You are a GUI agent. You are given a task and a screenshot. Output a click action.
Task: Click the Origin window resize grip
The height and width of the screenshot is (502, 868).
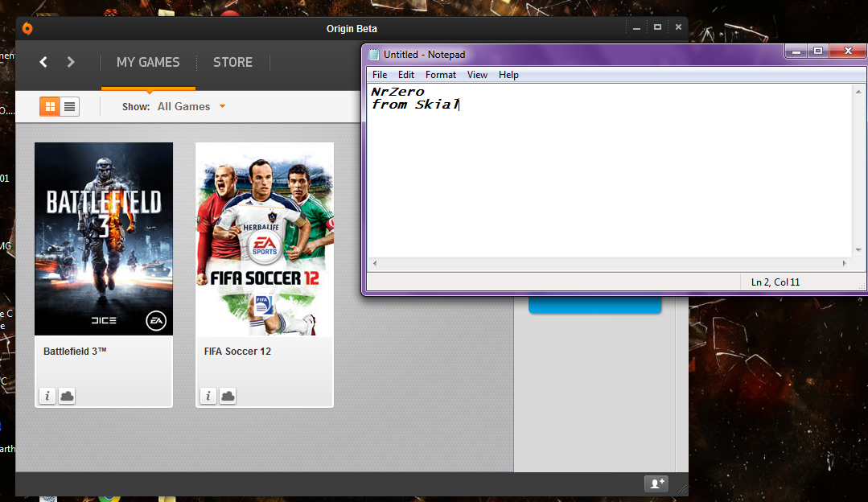[x=682, y=488]
